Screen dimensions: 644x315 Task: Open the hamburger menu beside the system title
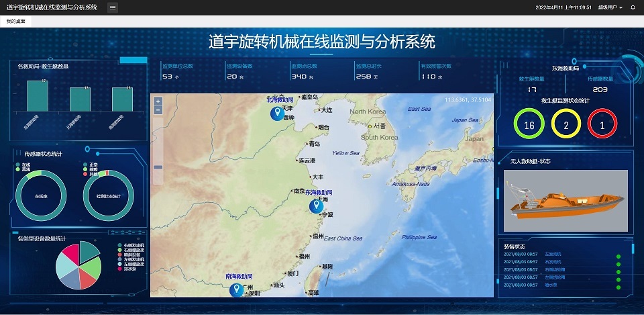point(113,7)
